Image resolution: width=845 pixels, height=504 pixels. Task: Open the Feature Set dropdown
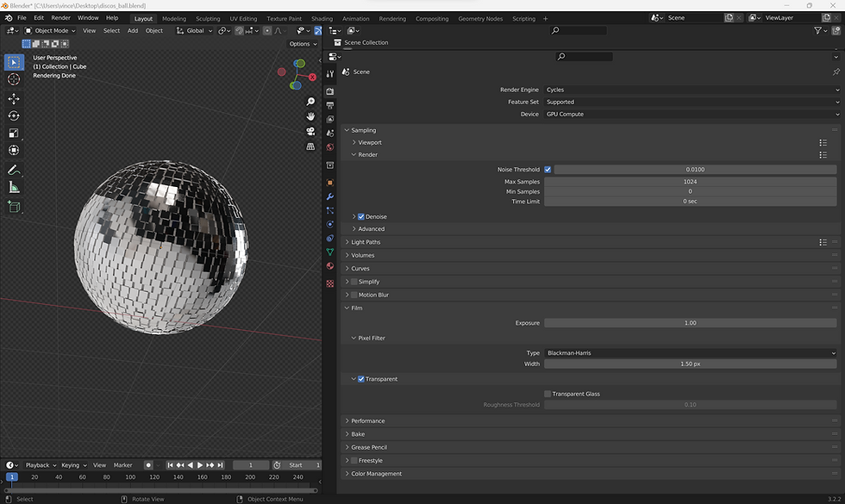pos(692,102)
